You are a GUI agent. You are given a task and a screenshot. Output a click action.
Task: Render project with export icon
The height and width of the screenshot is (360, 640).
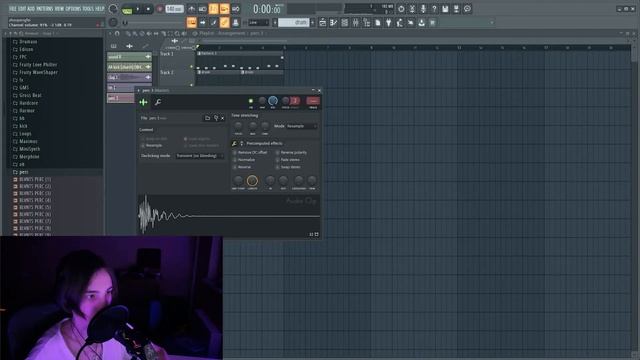(x=456, y=9)
